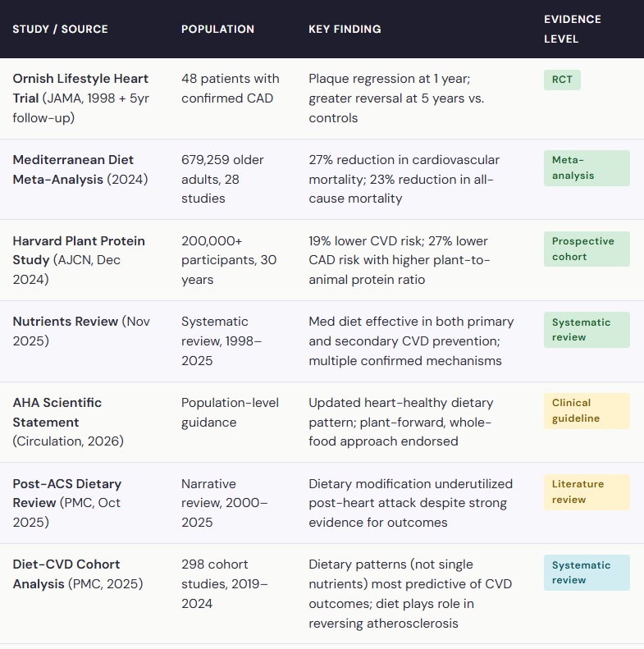Click the Key Finding column header
The width and height of the screenshot is (644, 649).
coord(345,29)
